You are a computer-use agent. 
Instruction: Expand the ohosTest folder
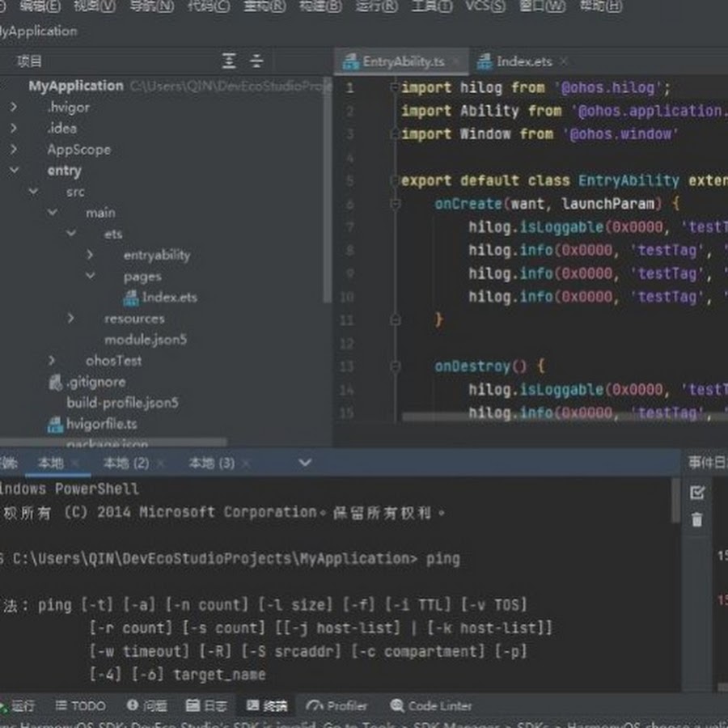pos(52,360)
